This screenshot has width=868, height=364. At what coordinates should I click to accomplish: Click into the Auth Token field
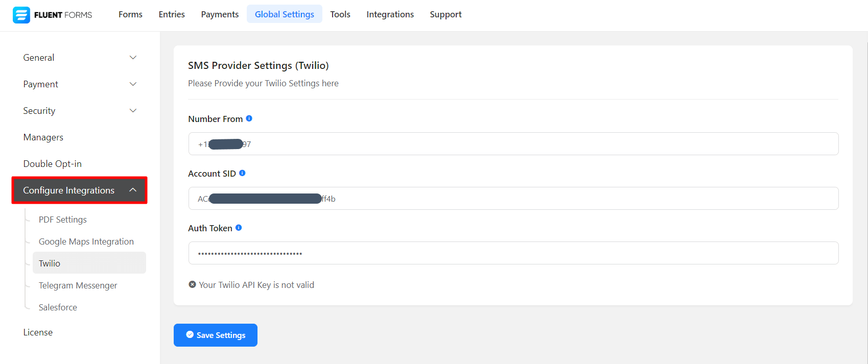(x=513, y=253)
